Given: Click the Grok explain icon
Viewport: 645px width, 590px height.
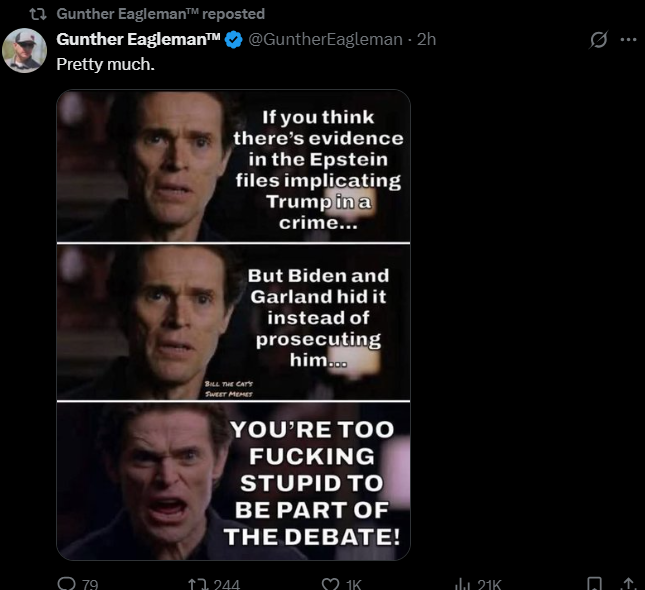Looking at the screenshot, I should 599,40.
